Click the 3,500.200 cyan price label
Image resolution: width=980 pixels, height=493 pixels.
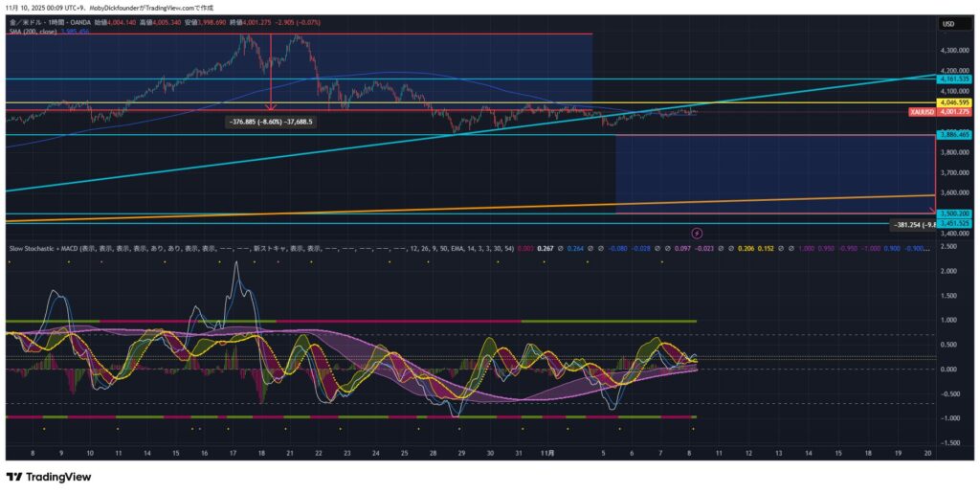coord(955,213)
